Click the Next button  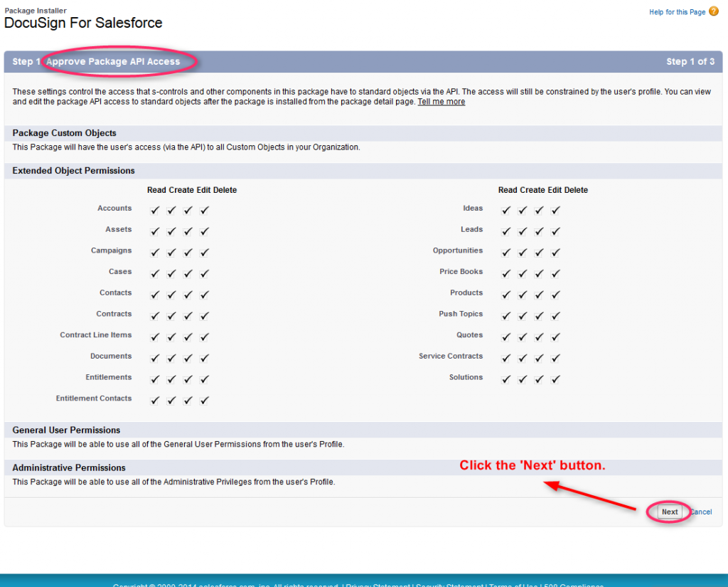click(670, 512)
